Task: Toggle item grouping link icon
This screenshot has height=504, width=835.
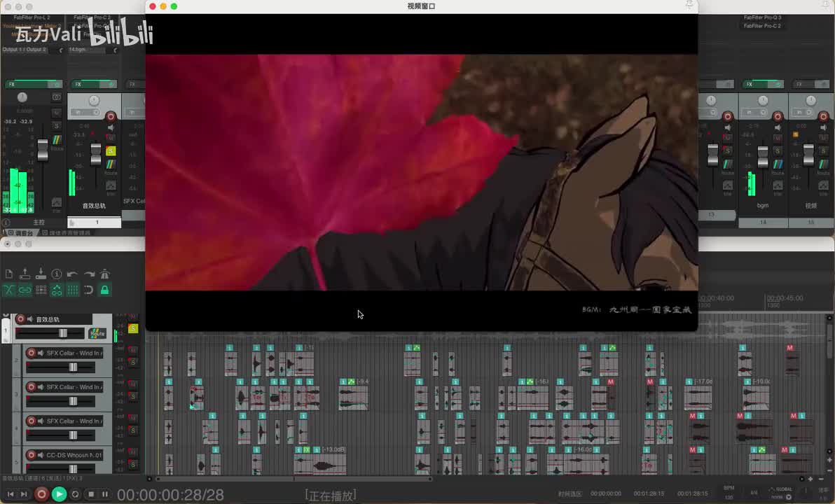Action: point(25,290)
